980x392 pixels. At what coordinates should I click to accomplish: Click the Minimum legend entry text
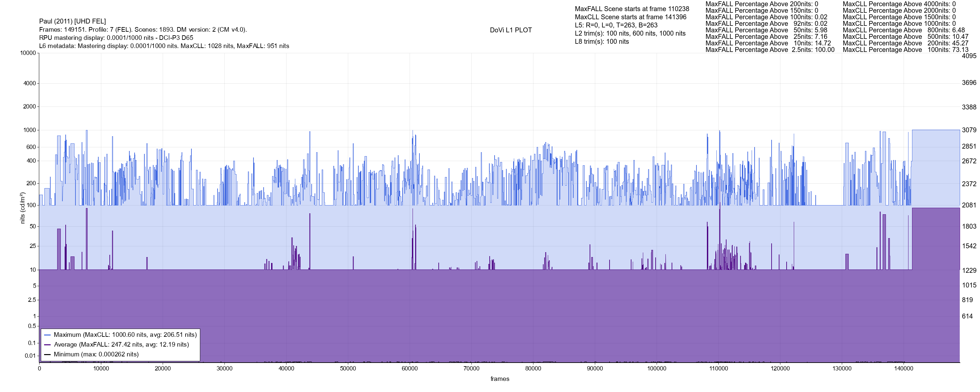(96, 354)
